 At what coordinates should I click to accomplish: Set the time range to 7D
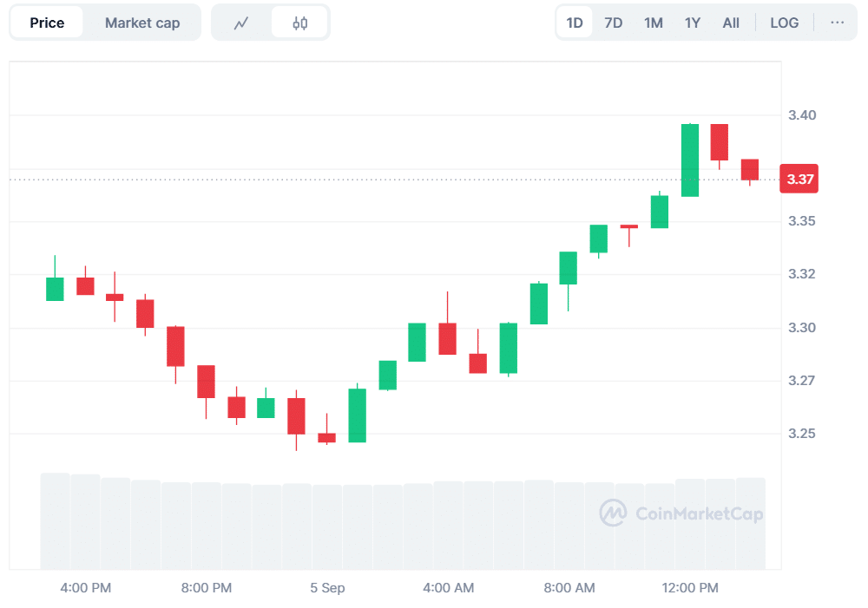(613, 23)
